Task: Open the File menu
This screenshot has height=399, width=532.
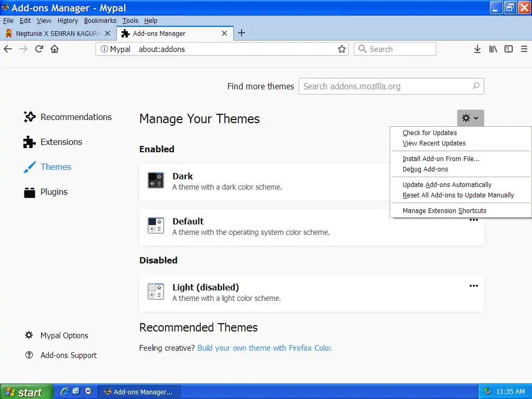Action: click(x=8, y=21)
